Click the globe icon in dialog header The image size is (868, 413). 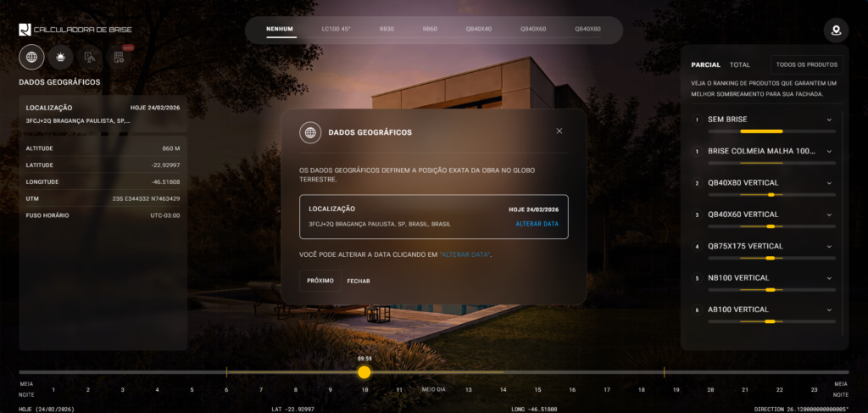click(310, 133)
